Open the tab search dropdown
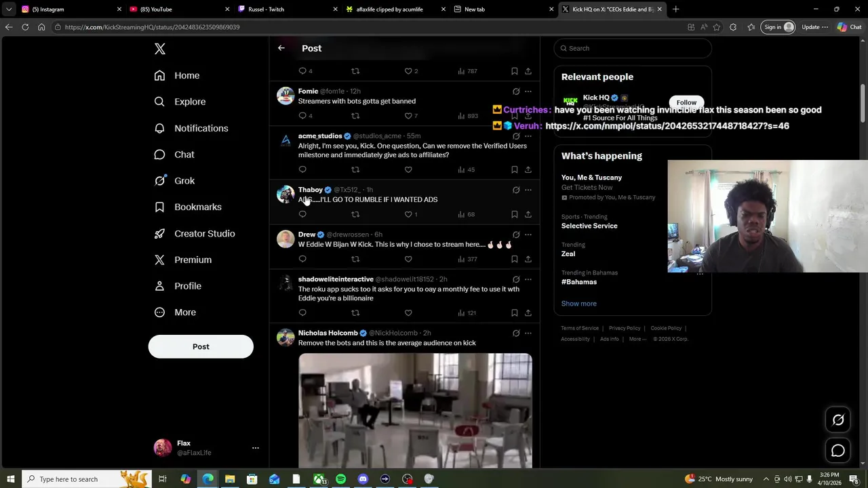This screenshot has height=488, width=868. point(9,9)
